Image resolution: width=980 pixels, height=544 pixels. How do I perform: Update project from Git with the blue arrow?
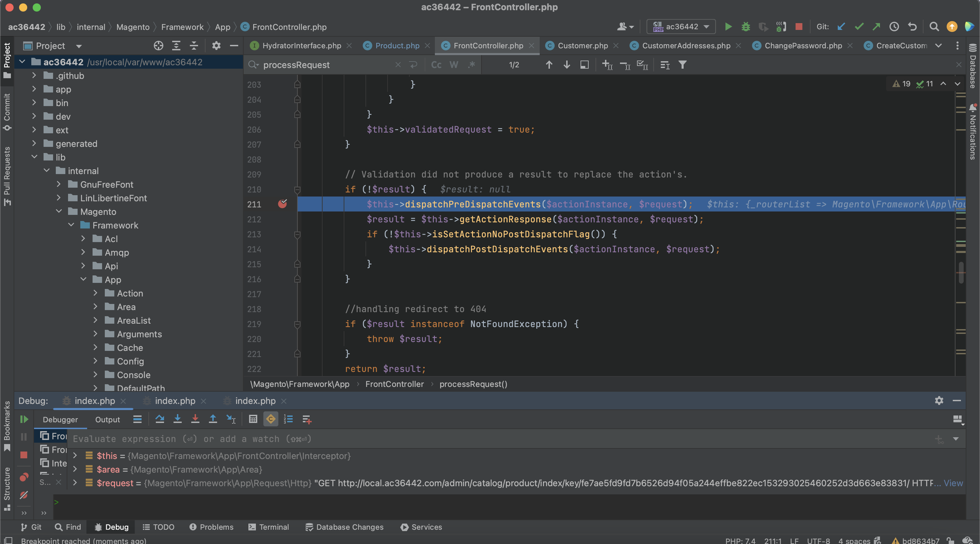pos(841,27)
